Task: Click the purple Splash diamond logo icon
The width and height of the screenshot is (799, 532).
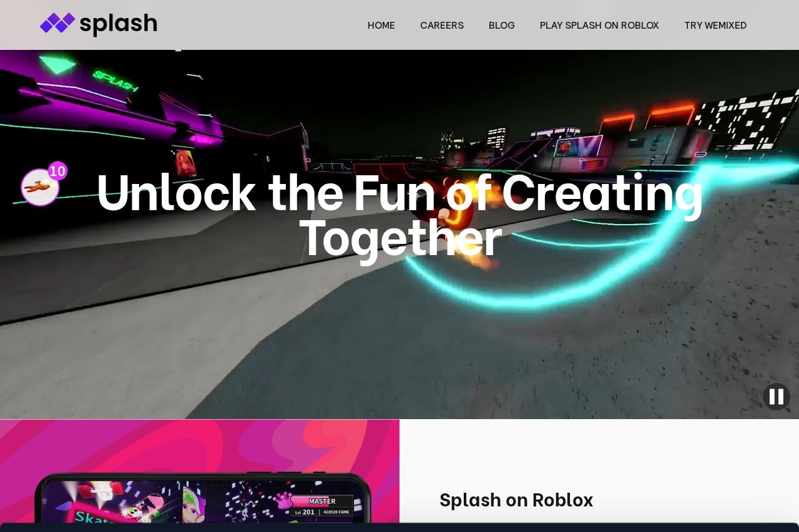Action: point(57,23)
